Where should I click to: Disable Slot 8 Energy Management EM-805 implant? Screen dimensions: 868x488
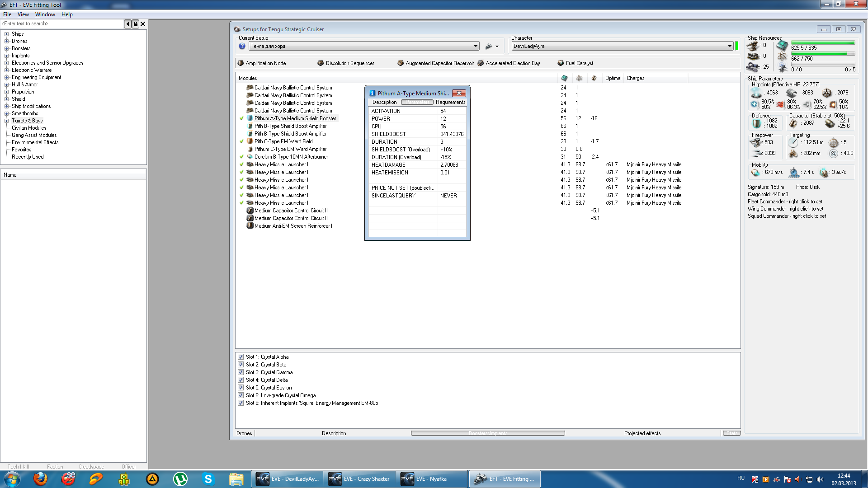click(241, 403)
